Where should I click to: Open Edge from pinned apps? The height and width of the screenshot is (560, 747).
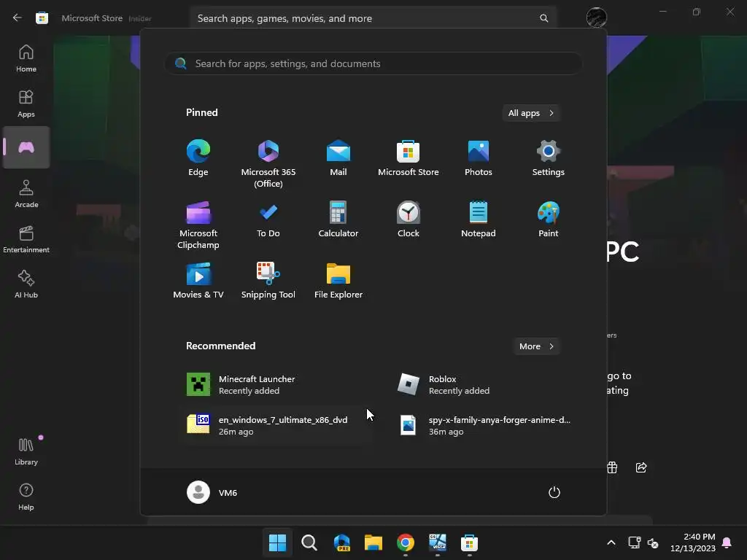click(198, 157)
